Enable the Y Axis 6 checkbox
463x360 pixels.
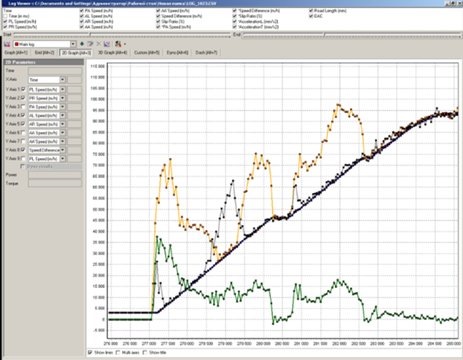23,133
